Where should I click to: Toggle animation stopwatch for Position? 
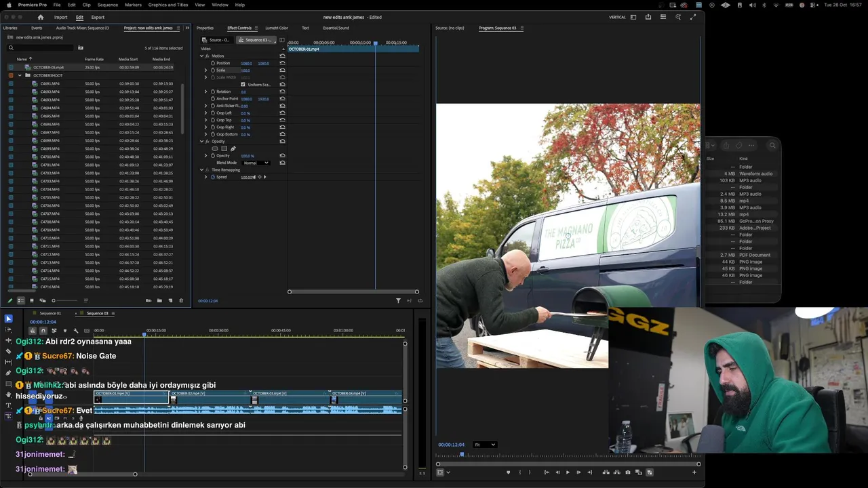[x=213, y=63]
